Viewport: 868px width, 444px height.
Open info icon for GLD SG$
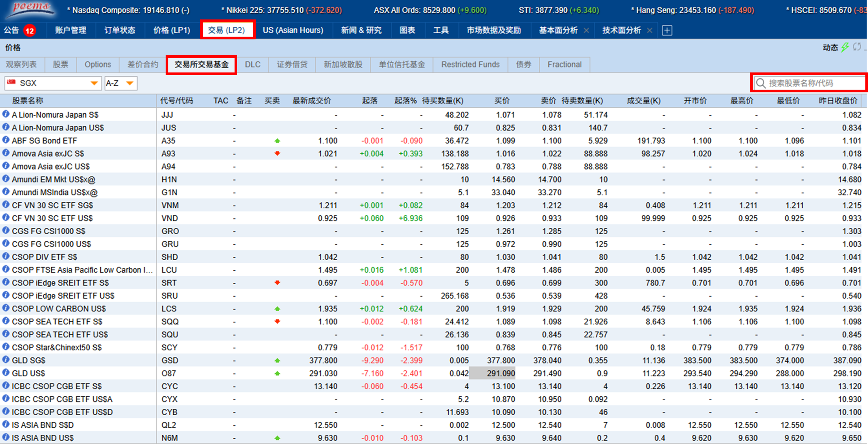6,360
